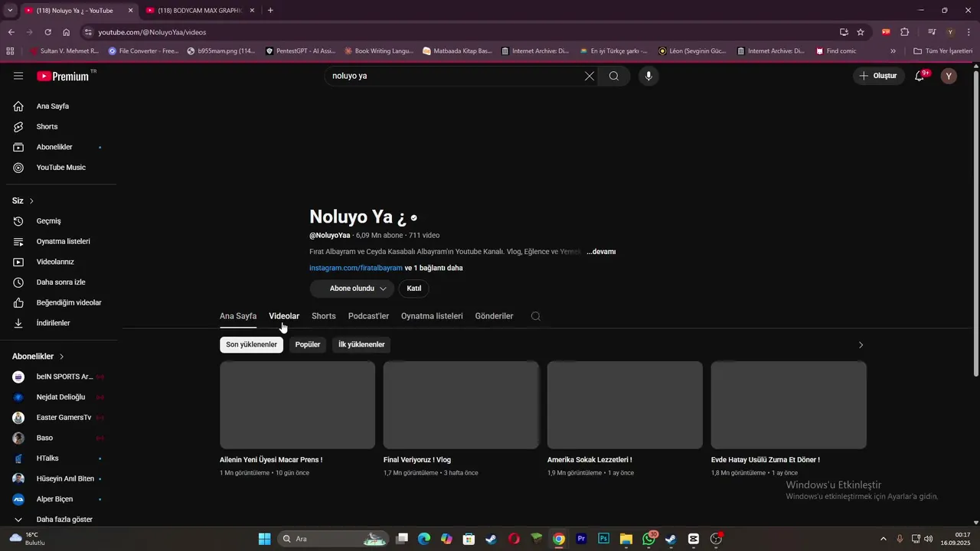Open the YouTube guide hamburger menu

click(18, 76)
